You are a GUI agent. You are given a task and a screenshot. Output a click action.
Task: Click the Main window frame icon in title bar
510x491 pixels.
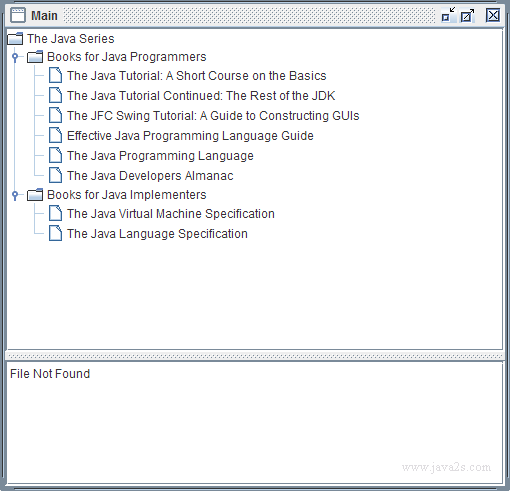pos(18,15)
